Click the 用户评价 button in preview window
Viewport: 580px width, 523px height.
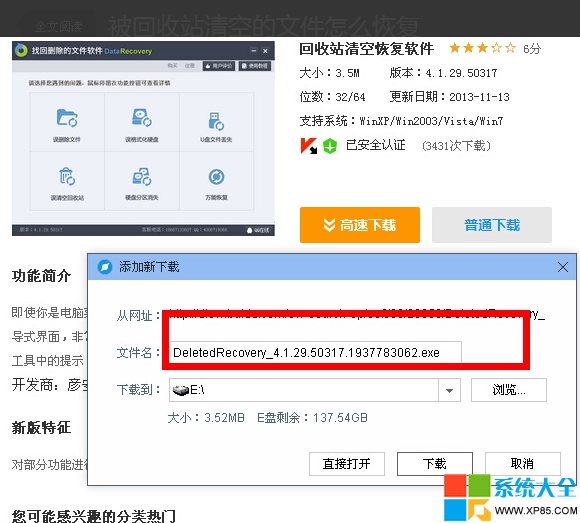coord(219,66)
